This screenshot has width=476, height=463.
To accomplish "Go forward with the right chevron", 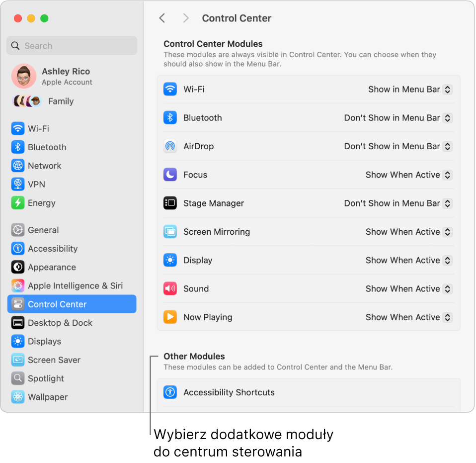I will point(186,18).
